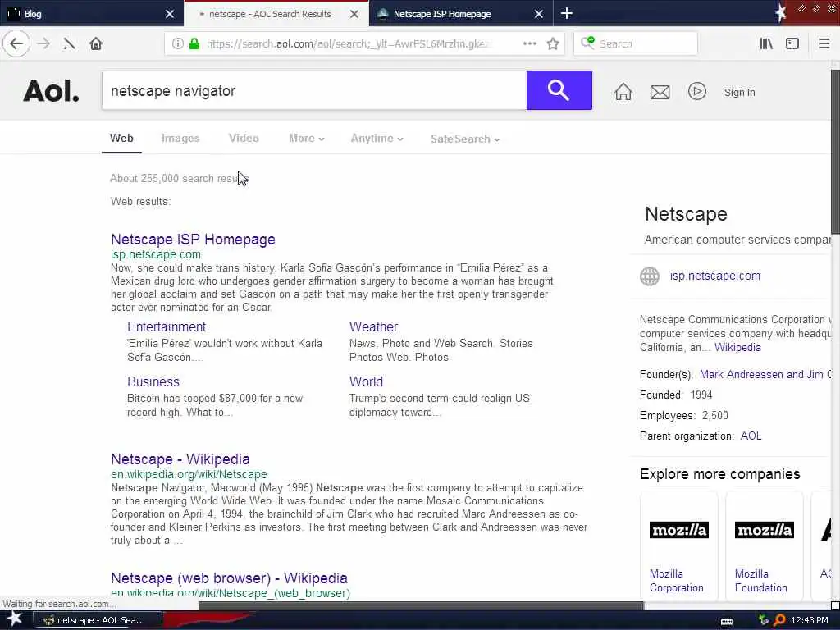
Task: Open Mozilla Foundation company card
Action: pos(764,546)
